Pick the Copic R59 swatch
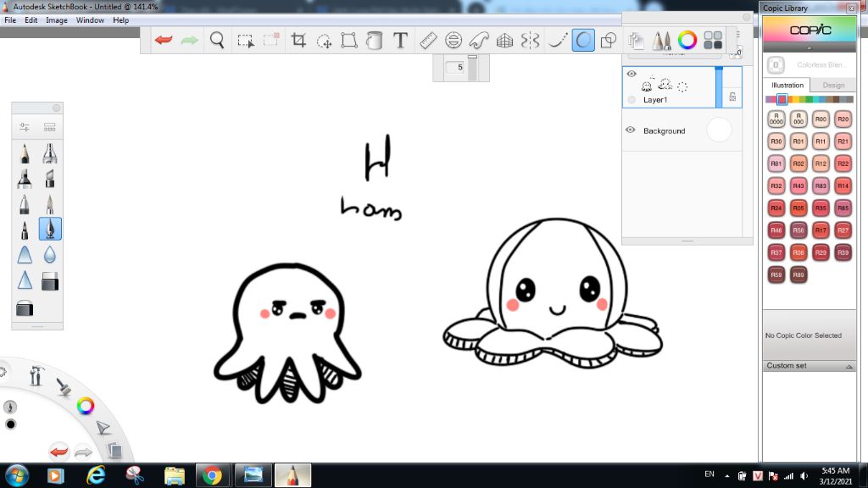This screenshot has width=868, height=488. [776, 274]
